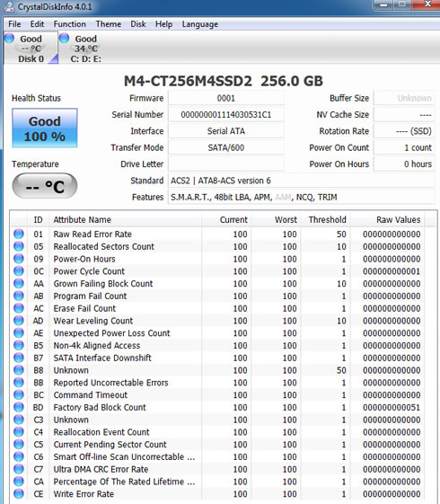Click the Power On Hours 0 hours field
The width and height of the screenshot is (440, 504).
pos(404,164)
